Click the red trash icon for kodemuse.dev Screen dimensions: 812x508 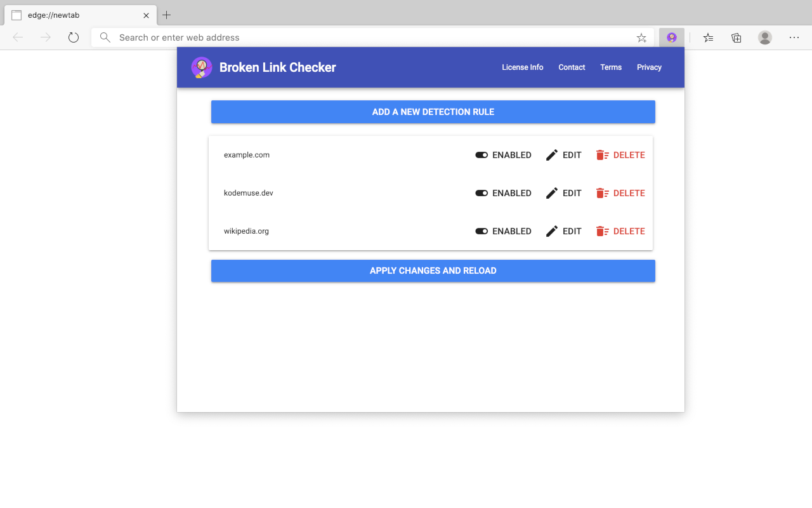[602, 193]
